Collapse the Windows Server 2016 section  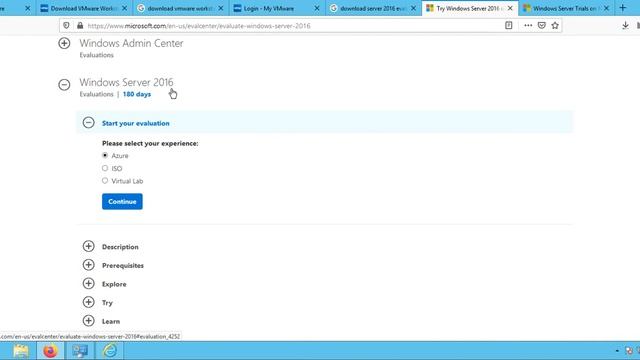(64, 85)
